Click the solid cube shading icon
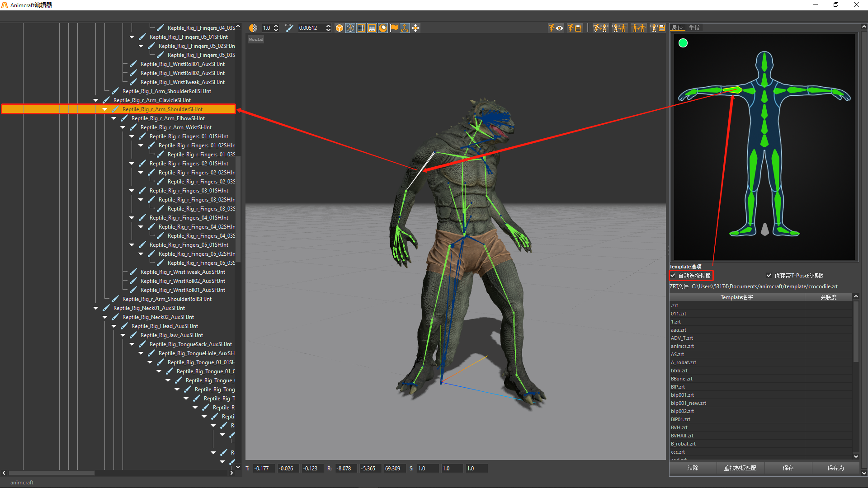The width and height of the screenshot is (868, 488). (x=340, y=28)
